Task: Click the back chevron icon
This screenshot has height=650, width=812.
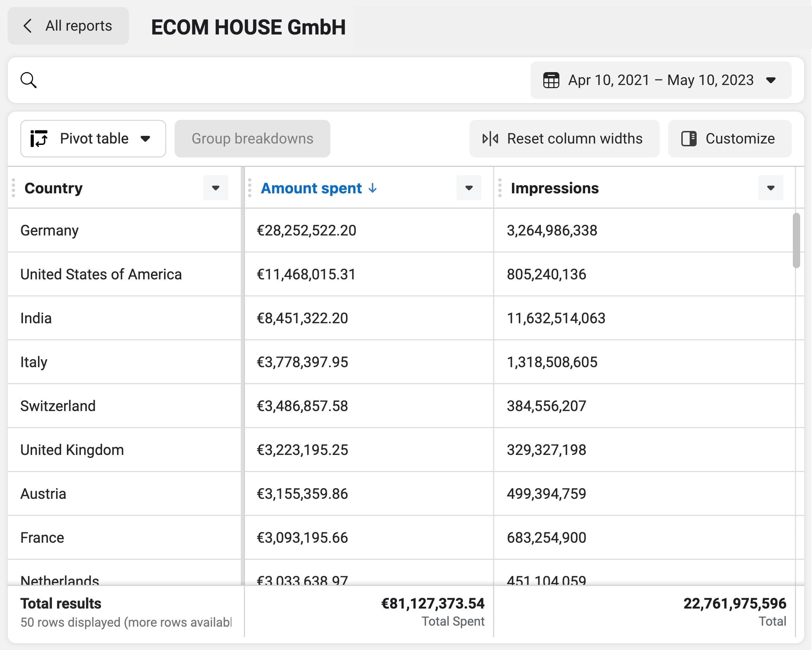Action: (28, 26)
